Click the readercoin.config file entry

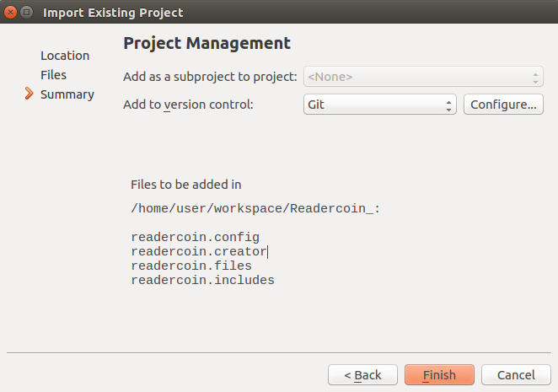195,237
